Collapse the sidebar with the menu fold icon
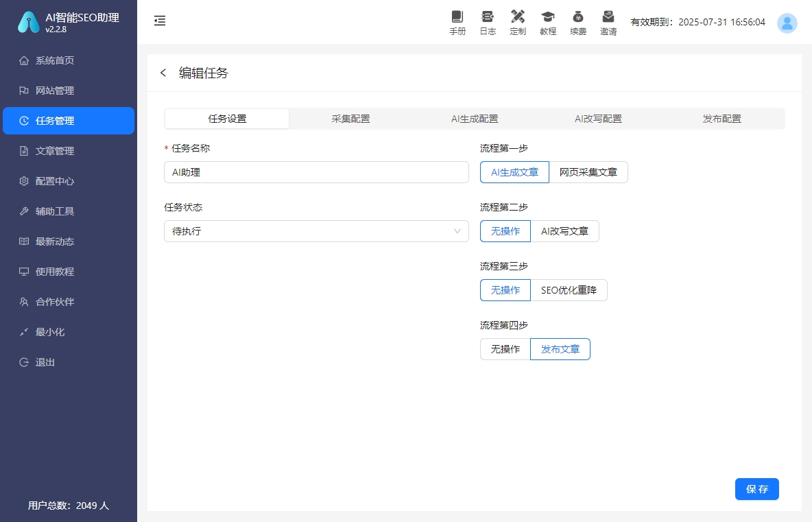 pos(160,21)
